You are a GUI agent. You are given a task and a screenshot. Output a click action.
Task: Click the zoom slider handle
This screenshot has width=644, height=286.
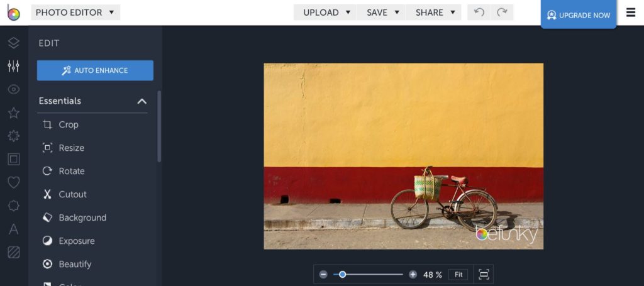click(x=342, y=275)
